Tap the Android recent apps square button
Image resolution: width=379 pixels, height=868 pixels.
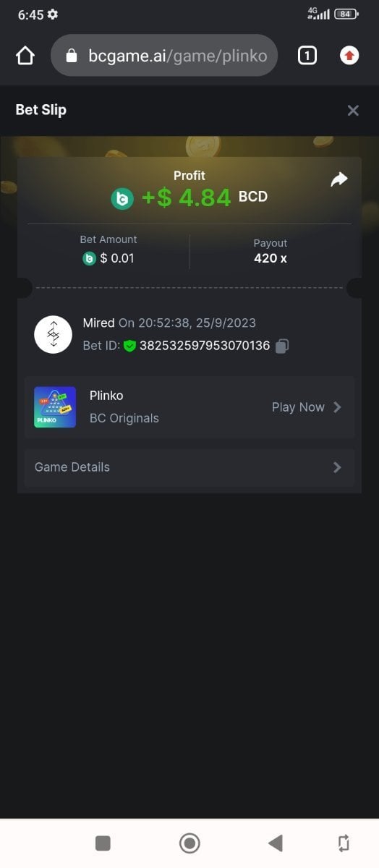(x=103, y=843)
